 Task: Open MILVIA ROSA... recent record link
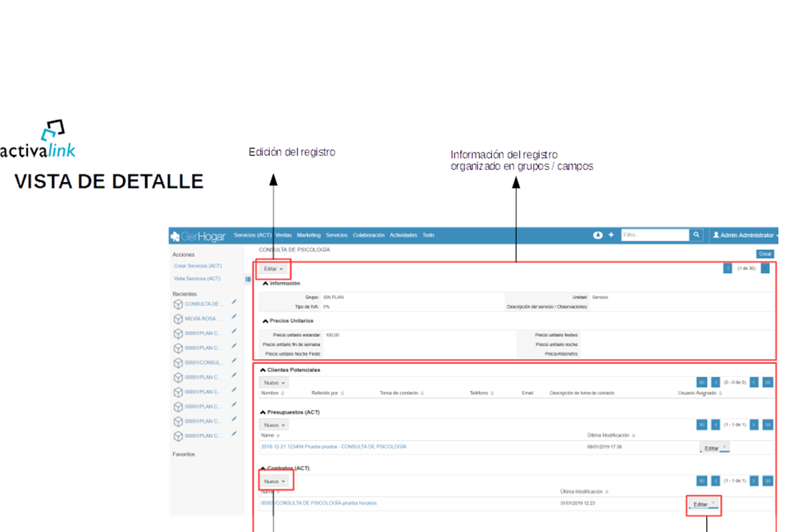pyautogui.click(x=203, y=319)
